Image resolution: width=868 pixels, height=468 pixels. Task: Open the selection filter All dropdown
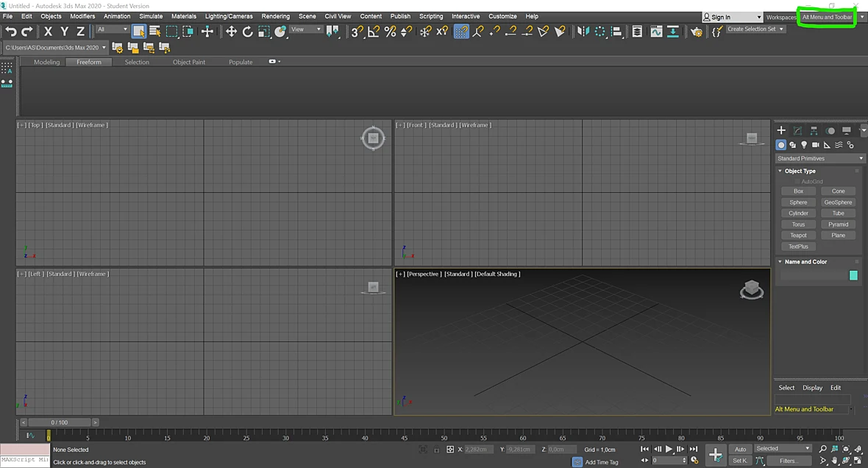113,29
